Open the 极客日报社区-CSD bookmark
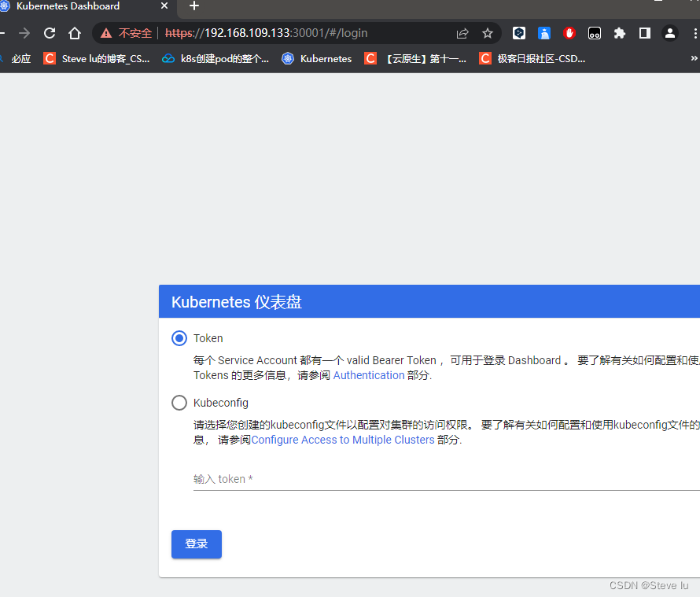Image resolution: width=700 pixels, height=597 pixels. click(532, 58)
